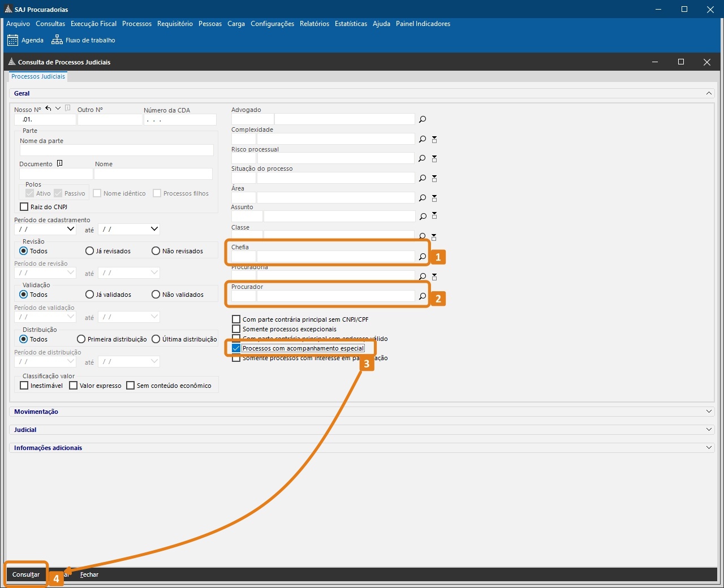Click the magnifier to search Advogado
Viewport: 724px width, 588px height.
[423, 119]
